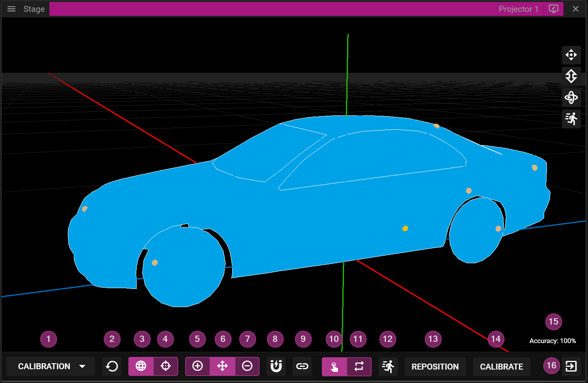Switch to the loop arrows mode

point(359,366)
